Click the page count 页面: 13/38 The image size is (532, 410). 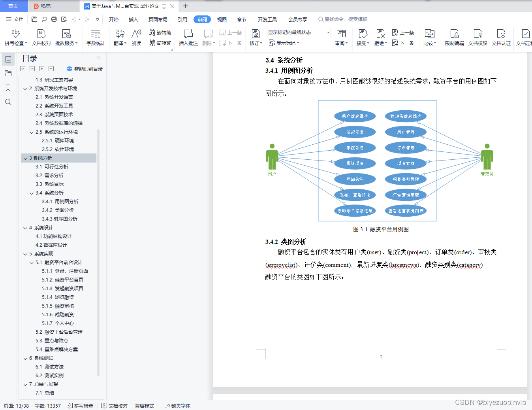point(16,406)
